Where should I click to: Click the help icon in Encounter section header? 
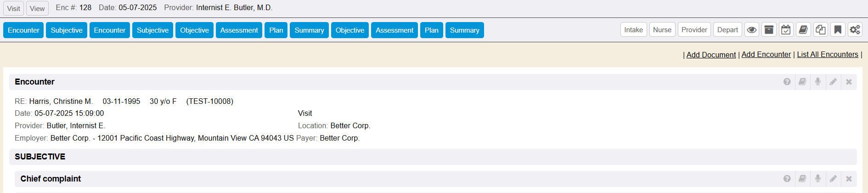point(787,82)
